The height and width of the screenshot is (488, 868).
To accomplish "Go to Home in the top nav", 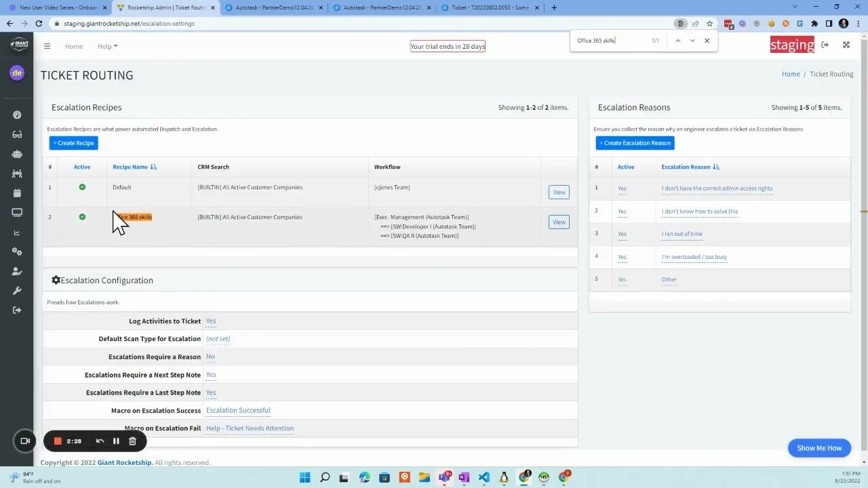I will 74,46.
